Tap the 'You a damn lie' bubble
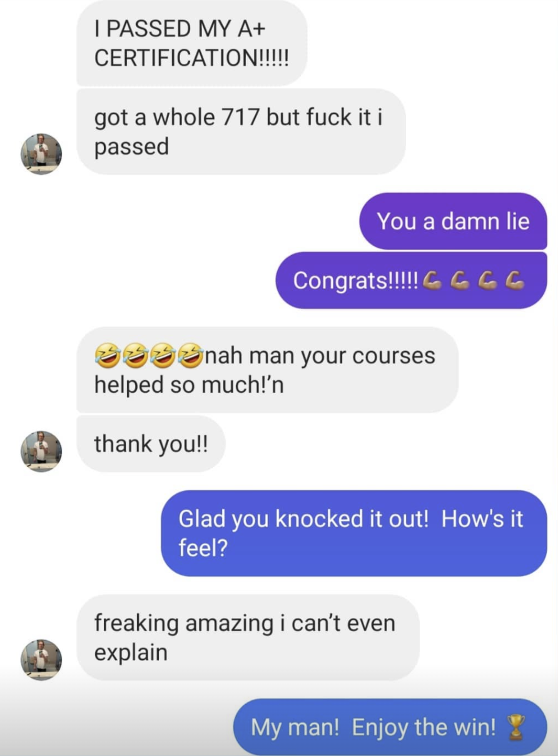 (453, 221)
